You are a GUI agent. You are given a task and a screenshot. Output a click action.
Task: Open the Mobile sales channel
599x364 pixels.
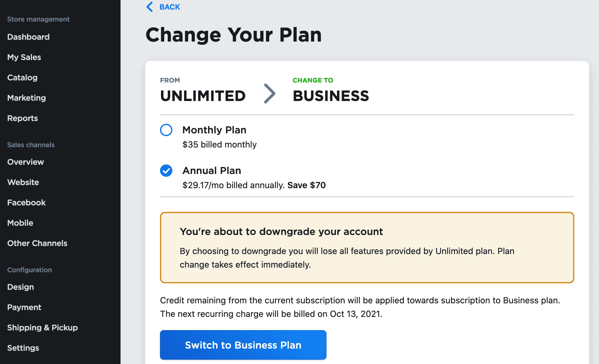coord(20,223)
